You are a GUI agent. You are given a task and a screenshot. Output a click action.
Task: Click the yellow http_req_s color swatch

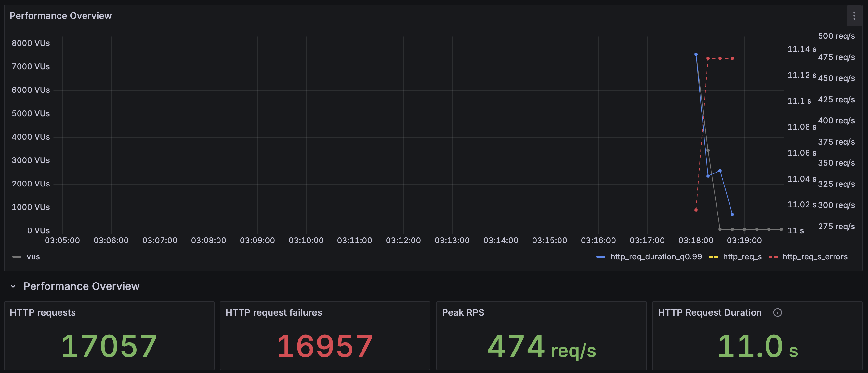tap(713, 257)
